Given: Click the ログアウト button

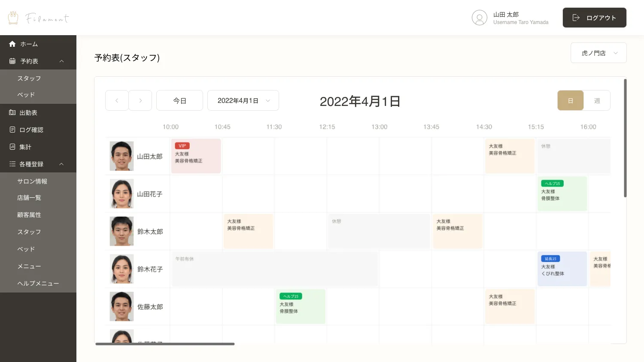Looking at the screenshot, I should pos(594,18).
